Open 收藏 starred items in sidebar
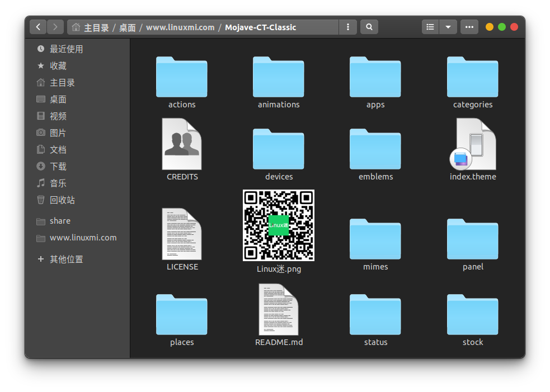The image size is (550, 392). pos(78,66)
